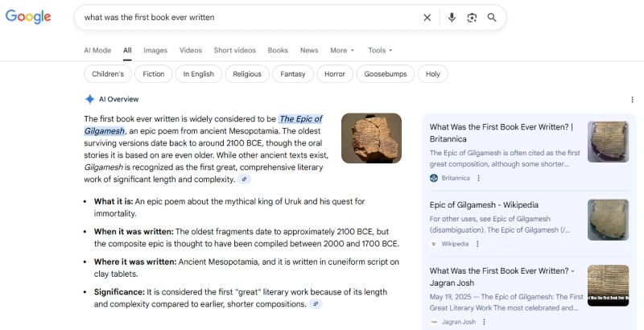Image resolution: width=644 pixels, height=330 pixels.
Task: Start voice search with the microphone icon
Action: point(452,17)
